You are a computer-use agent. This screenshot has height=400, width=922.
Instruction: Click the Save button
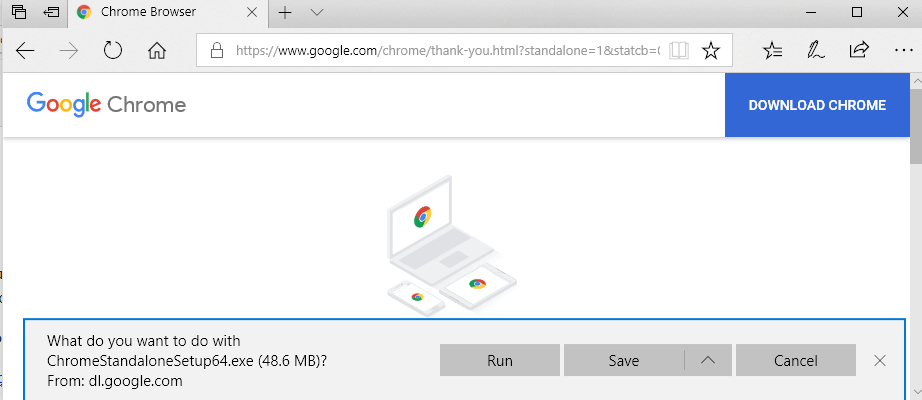click(x=623, y=361)
